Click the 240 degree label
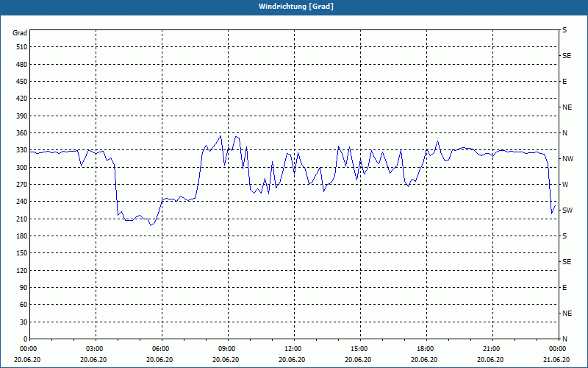 click(22, 202)
